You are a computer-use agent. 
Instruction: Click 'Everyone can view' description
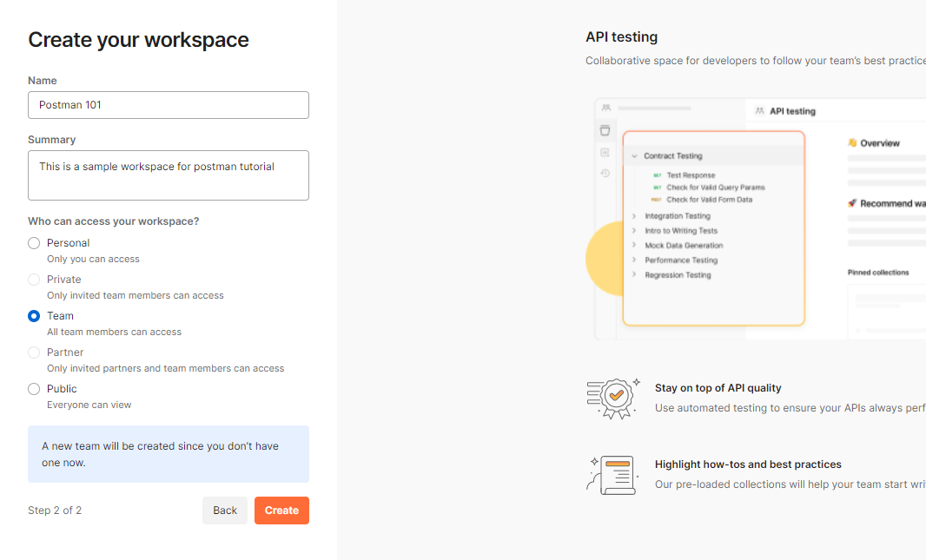pyautogui.click(x=89, y=405)
